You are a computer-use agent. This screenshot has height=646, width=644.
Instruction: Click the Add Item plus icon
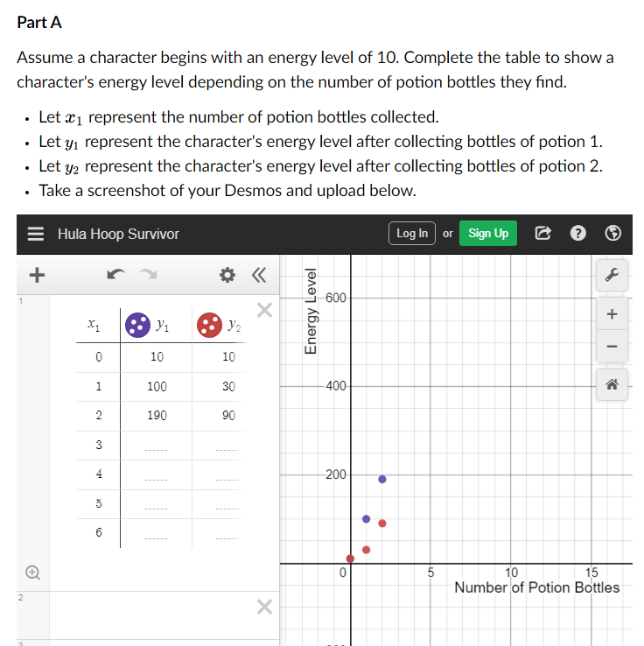tap(36, 276)
